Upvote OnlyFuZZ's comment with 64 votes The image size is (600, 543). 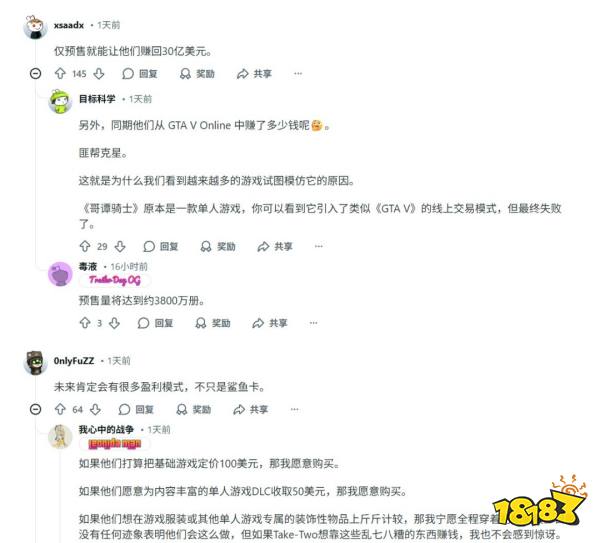60,409
